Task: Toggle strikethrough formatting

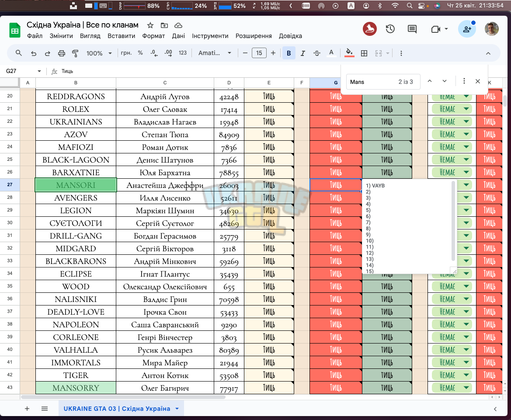Action: pos(317,53)
